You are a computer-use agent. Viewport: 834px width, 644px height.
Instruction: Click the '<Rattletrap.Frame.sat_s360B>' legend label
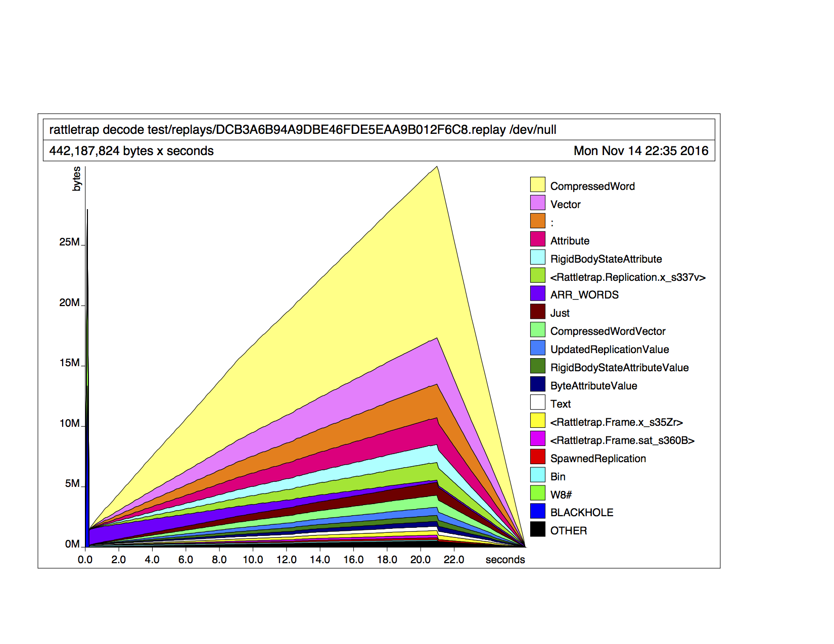[622, 440]
